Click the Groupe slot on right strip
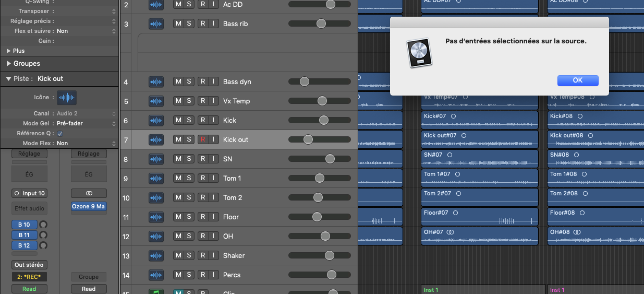 [x=89, y=277]
